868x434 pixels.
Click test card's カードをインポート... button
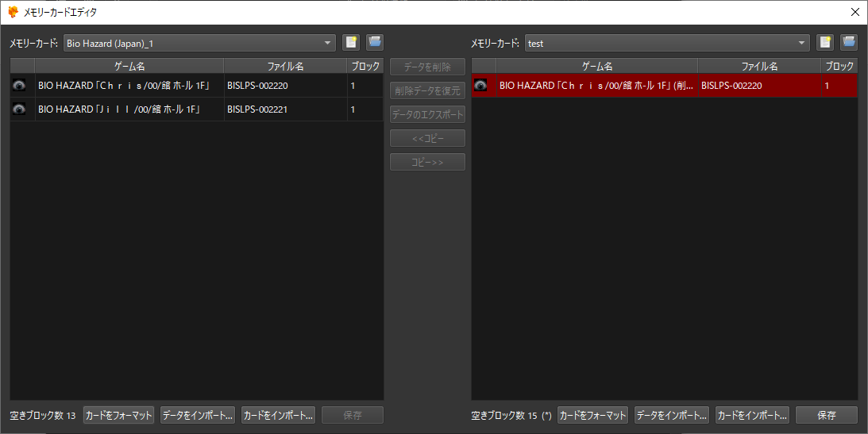[752, 415]
